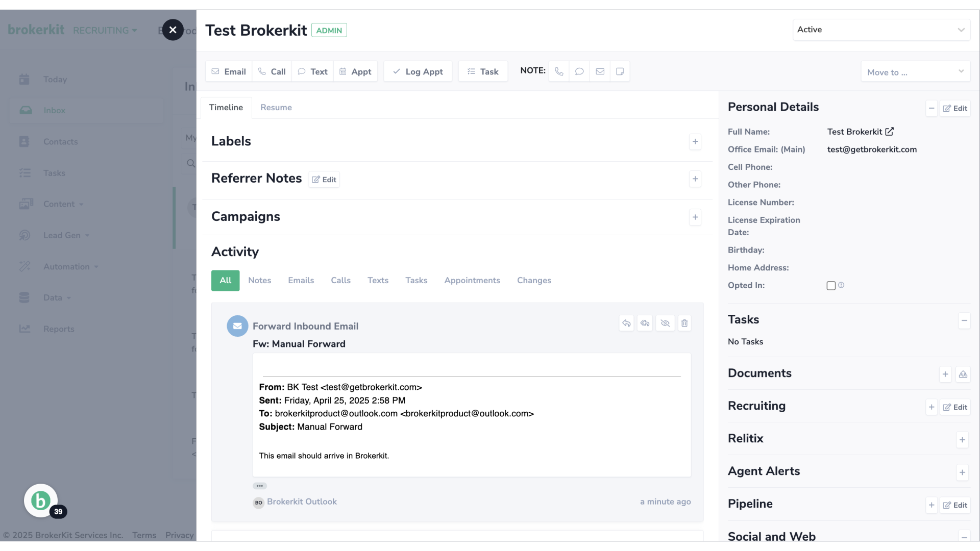Add a Relitix entry with plus icon
The image size is (980, 551).
pyautogui.click(x=962, y=440)
